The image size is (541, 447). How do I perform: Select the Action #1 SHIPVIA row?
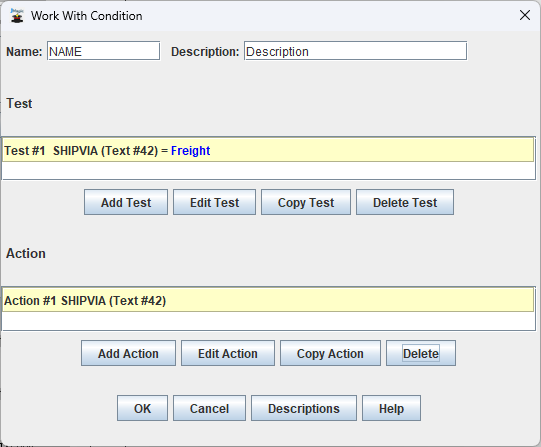pos(268,300)
